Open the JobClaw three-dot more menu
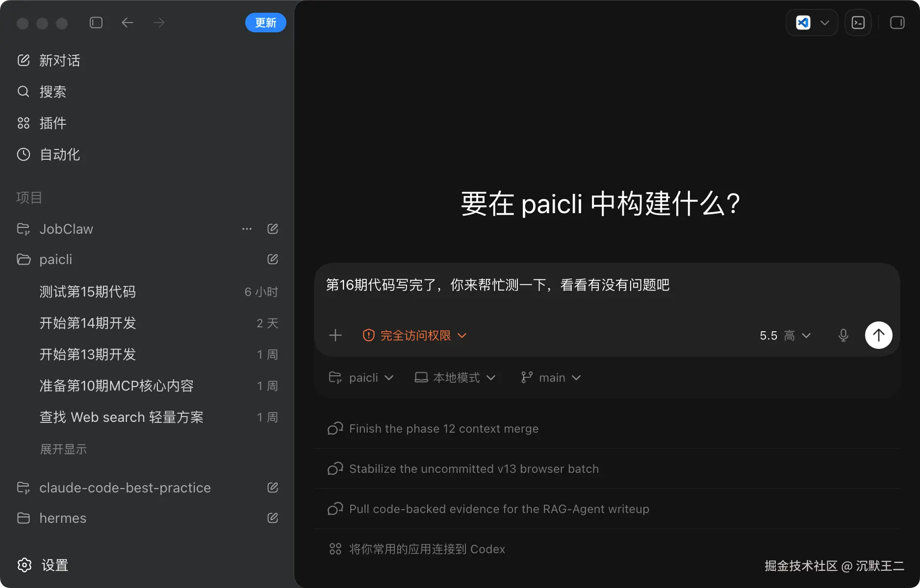Viewport: 920px width, 588px height. click(x=247, y=229)
